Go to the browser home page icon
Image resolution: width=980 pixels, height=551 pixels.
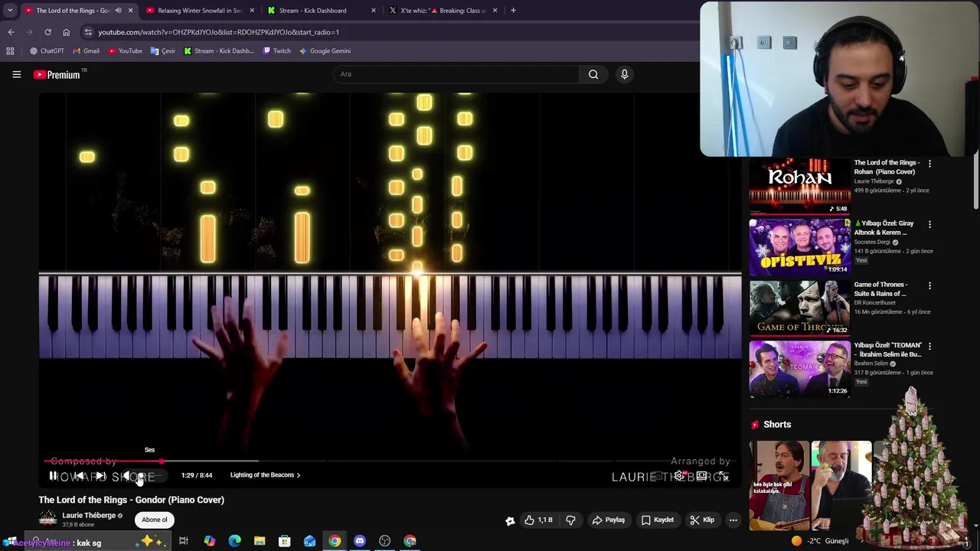pyautogui.click(x=66, y=32)
